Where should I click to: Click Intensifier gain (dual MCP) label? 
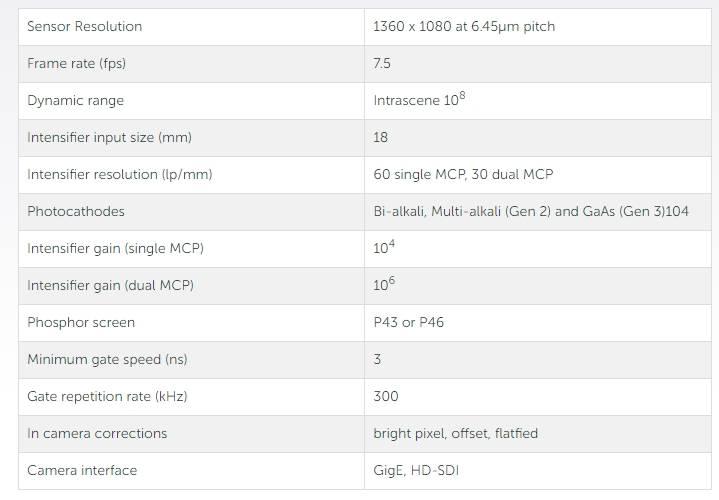110,285
